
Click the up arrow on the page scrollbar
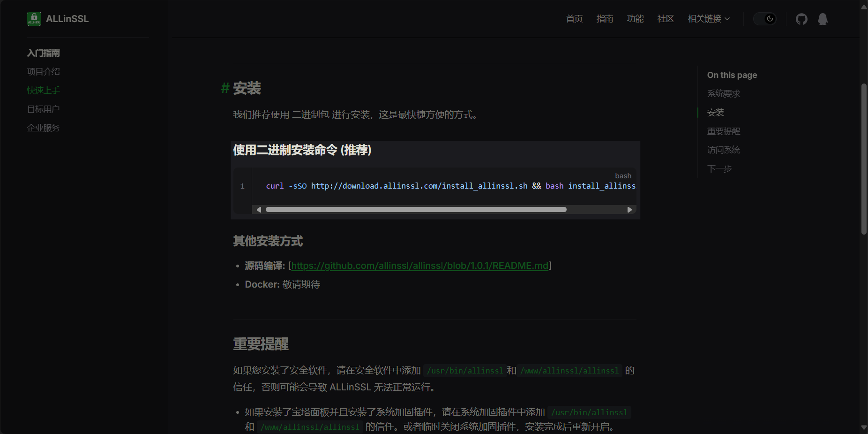click(x=863, y=6)
